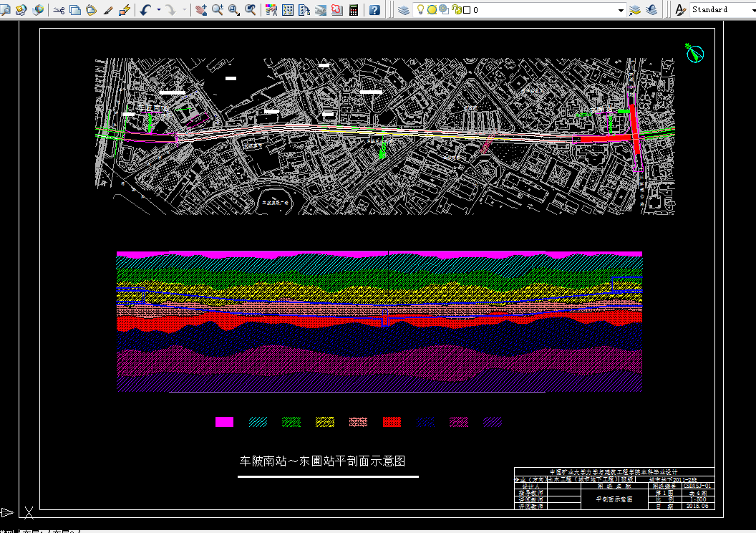
Task: Toggle layer 0 on/off light bulb
Action: [420, 9]
